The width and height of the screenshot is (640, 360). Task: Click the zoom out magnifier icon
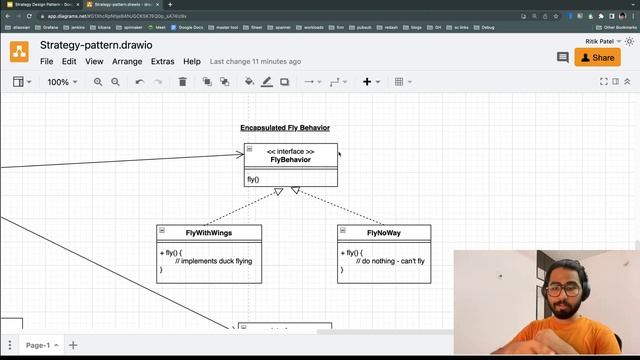coord(116,82)
